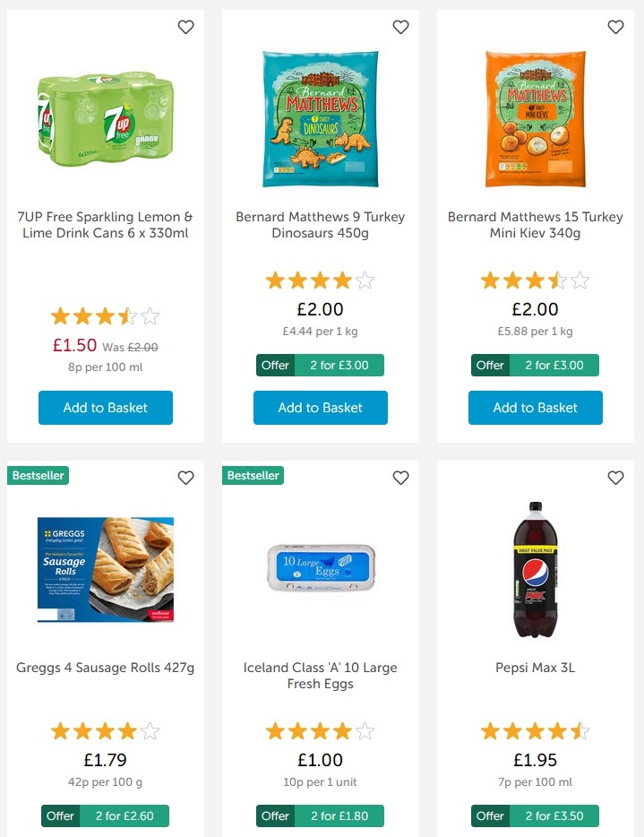644x837 pixels.
Task: Click the star rating under 7UP cans
Action: (105, 315)
